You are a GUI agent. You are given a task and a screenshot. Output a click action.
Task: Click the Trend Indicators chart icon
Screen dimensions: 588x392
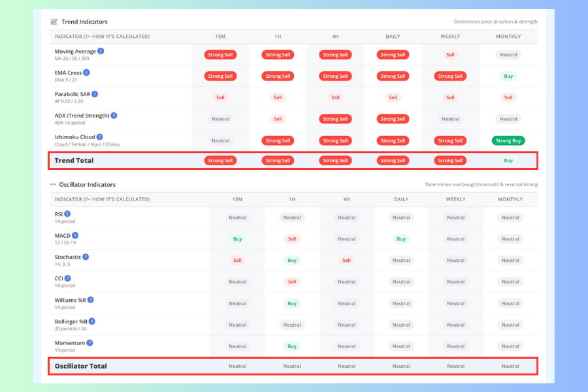pos(54,22)
